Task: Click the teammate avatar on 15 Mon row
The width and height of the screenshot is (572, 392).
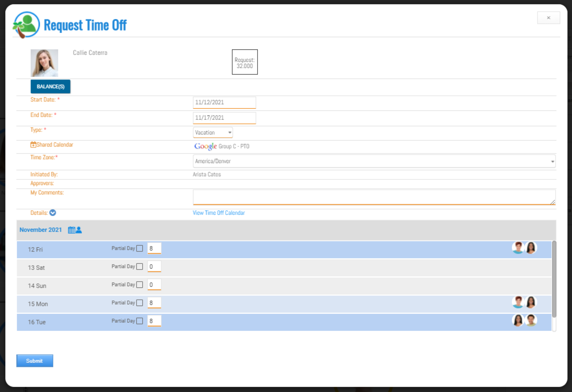Action: (518, 302)
